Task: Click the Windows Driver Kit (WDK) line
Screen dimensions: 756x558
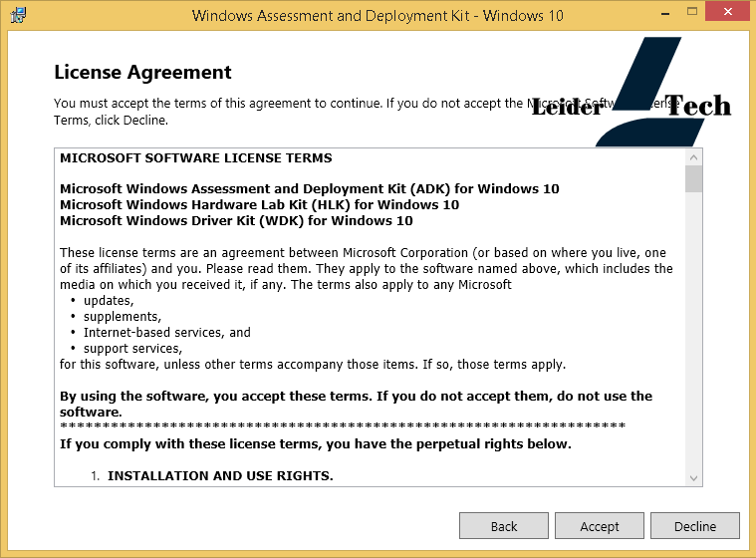Action: [x=236, y=220]
